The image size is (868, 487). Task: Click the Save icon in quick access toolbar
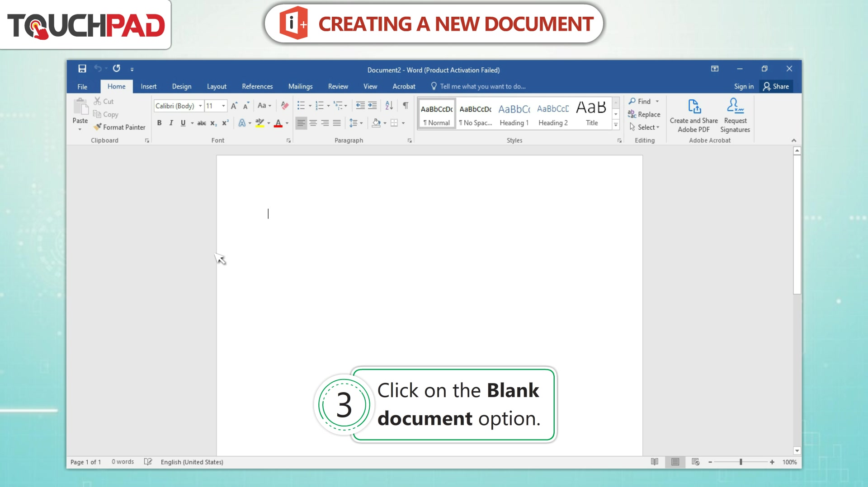click(x=82, y=69)
